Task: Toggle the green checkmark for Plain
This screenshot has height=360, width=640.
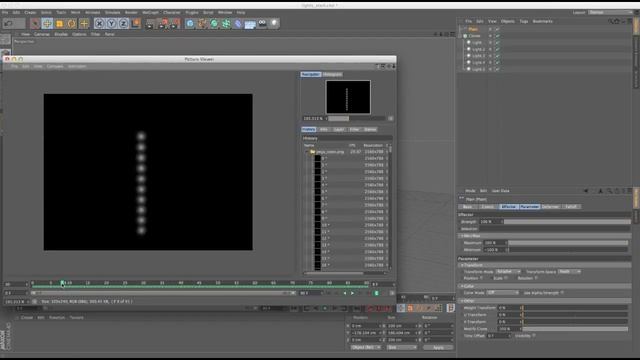Action: [x=497, y=29]
